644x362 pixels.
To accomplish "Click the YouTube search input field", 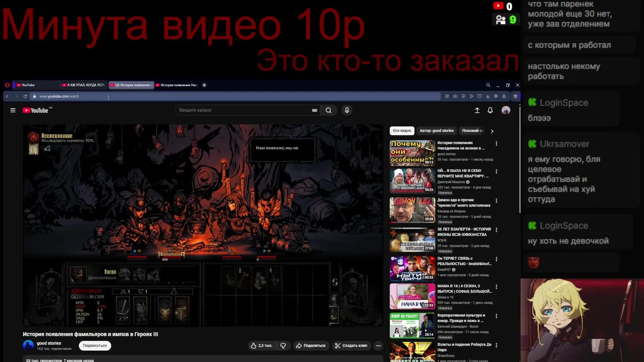I will pos(244,110).
